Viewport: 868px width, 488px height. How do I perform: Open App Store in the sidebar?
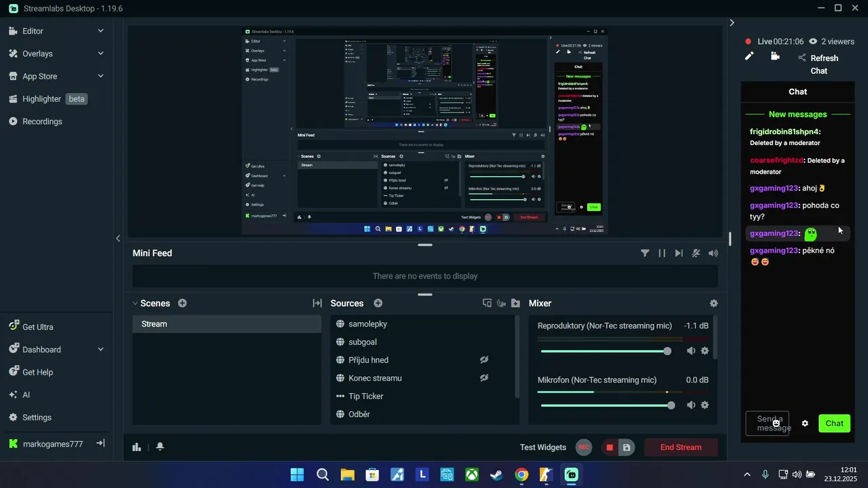click(x=39, y=77)
